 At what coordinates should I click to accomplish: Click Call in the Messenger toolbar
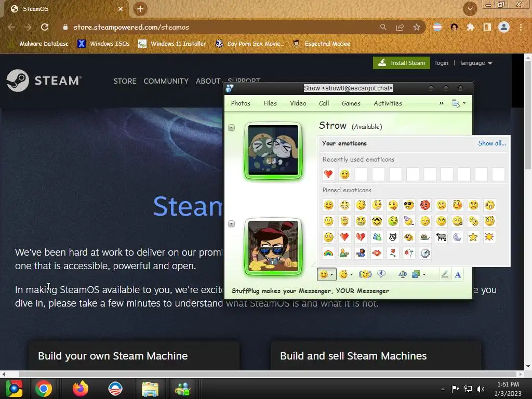tap(324, 103)
